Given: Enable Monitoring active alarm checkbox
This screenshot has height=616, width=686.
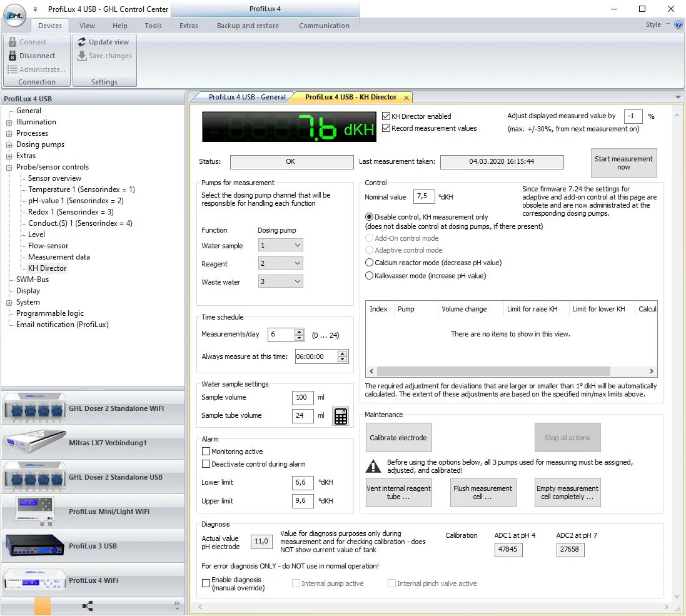Looking at the screenshot, I should click(x=206, y=452).
